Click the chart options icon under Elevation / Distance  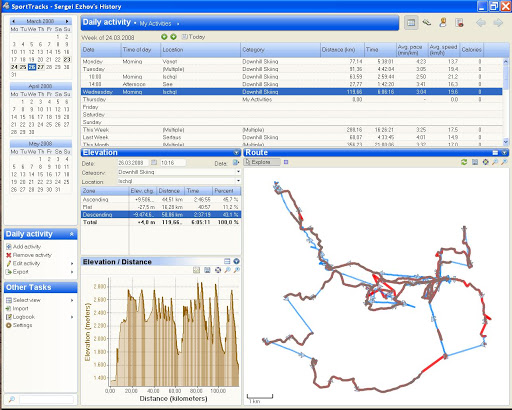pyautogui.click(x=197, y=270)
